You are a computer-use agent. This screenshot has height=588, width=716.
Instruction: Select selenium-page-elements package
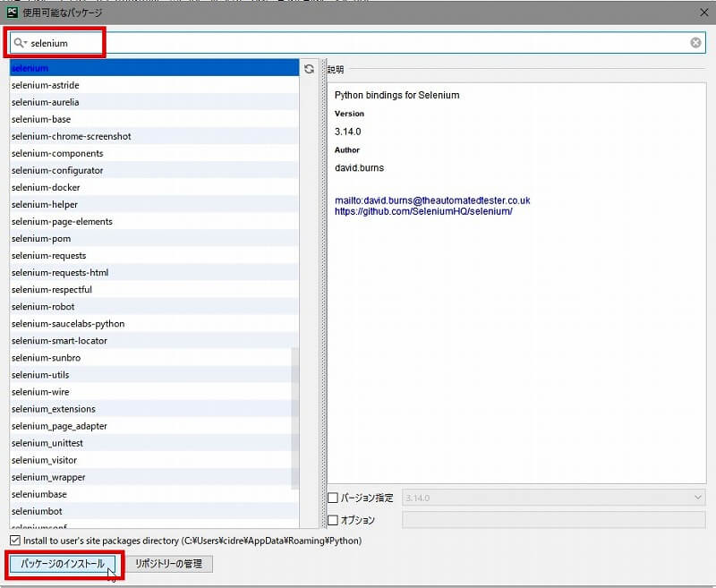click(154, 221)
